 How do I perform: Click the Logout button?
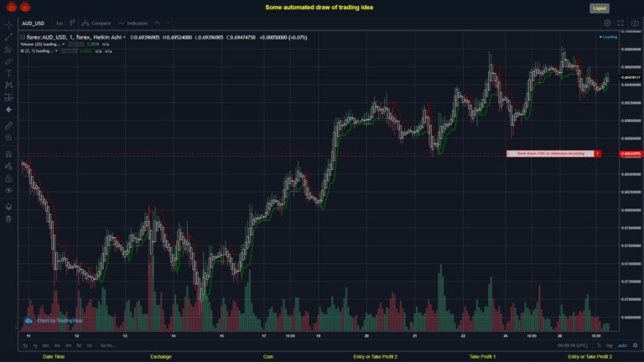pos(600,8)
